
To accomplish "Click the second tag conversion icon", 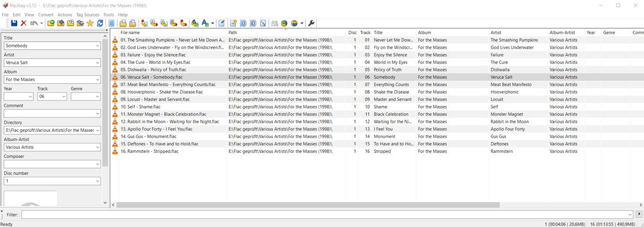I will click(x=155, y=23).
